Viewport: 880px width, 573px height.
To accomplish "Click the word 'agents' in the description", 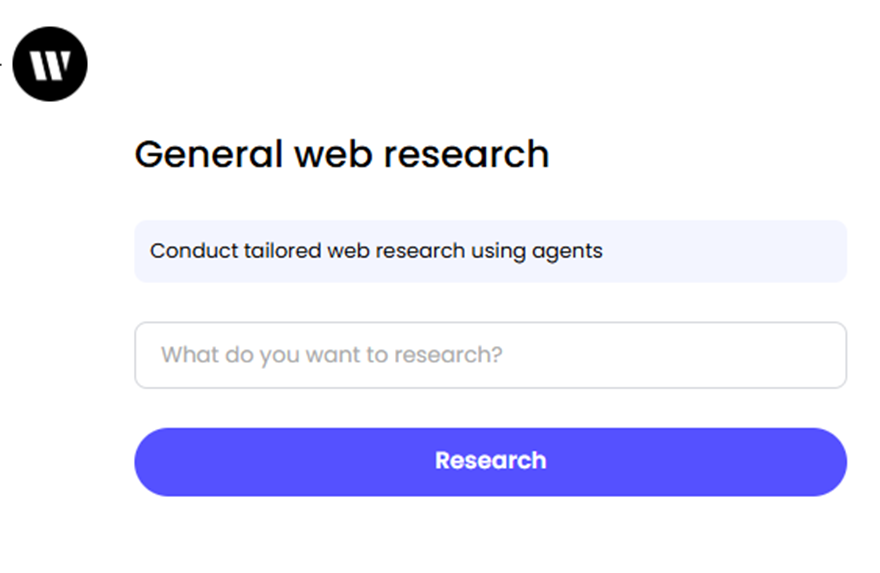I will [x=567, y=252].
